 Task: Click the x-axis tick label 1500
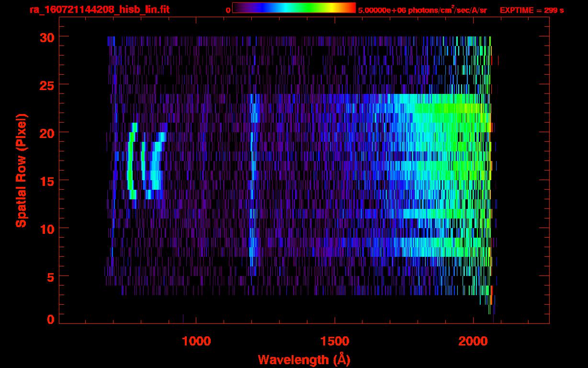pyautogui.click(x=335, y=341)
